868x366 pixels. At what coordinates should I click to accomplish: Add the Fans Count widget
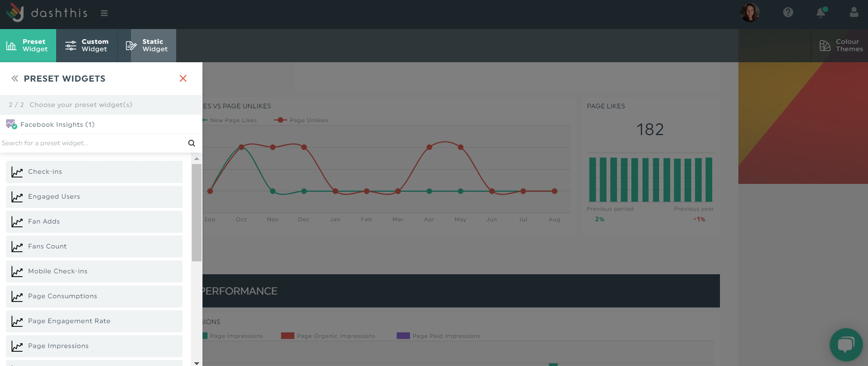(94, 246)
